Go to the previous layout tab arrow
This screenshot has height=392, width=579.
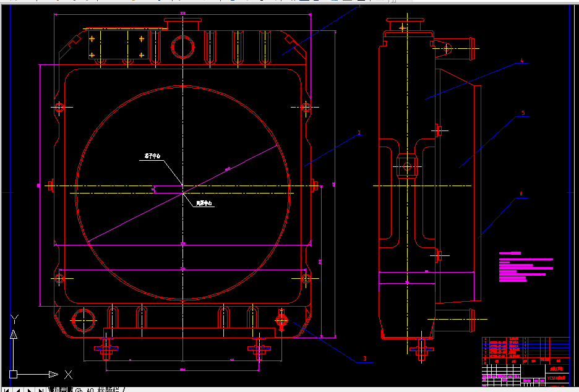click(x=18, y=390)
